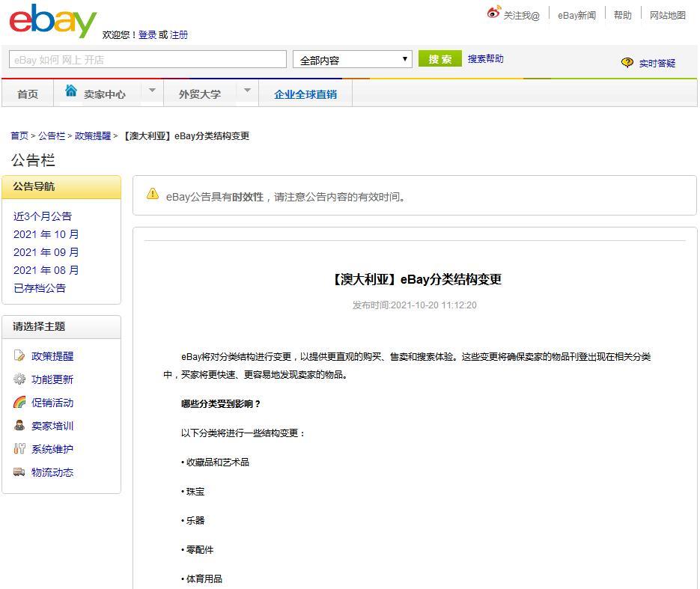Click the bullet item 乐器
The height and width of the screenshot is (589, 700).
pyautogui.click(x=195, y=520)
